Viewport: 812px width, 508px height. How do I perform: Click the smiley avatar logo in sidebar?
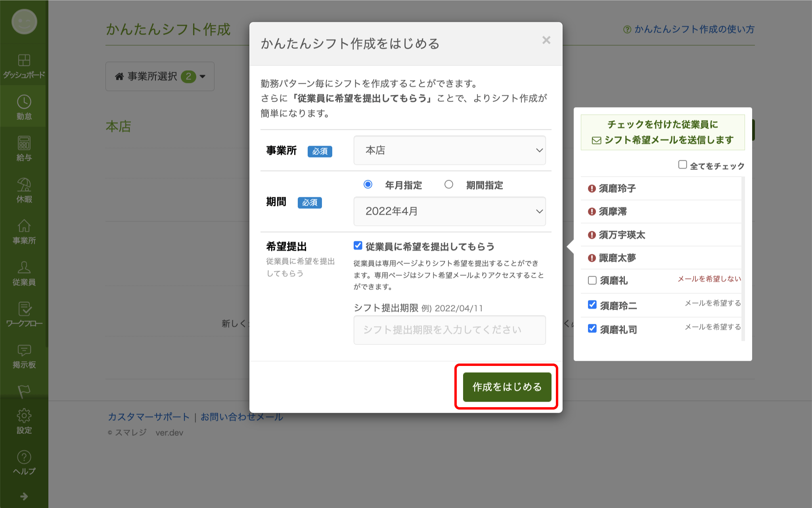pyautogui.click(x=24, y=22)
